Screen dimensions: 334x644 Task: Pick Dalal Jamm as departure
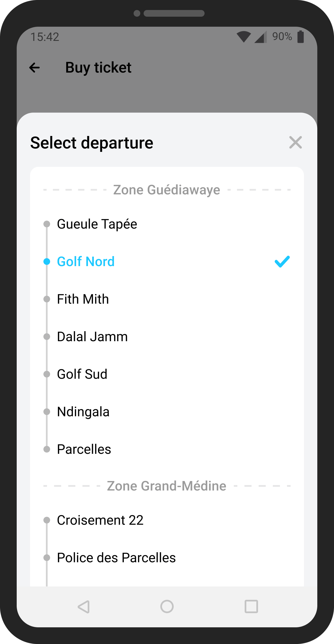click(92, 337)
